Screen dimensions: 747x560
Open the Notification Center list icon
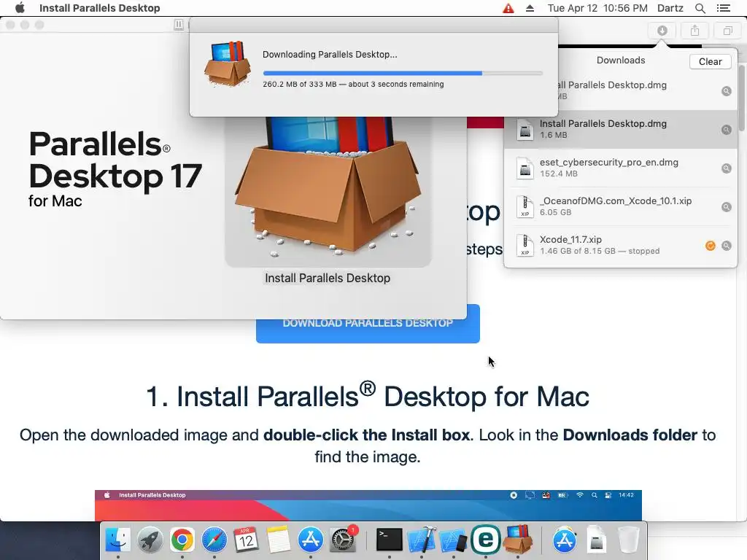723,8
